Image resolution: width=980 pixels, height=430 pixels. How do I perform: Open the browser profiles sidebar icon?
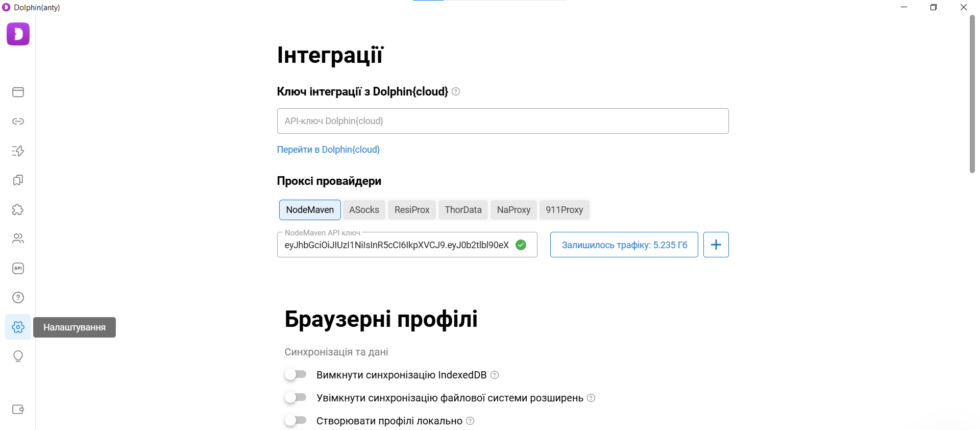point(18,92)
